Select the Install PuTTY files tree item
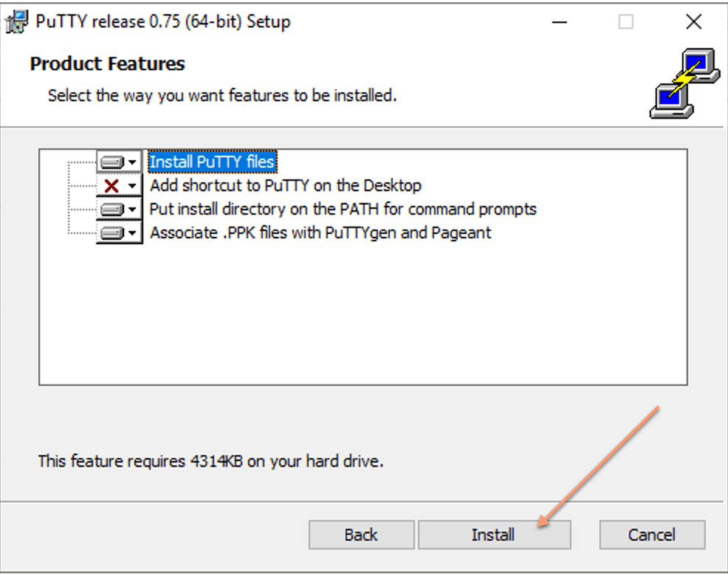The width and height of the screenshot is (728, 574). tap(212, 162)
